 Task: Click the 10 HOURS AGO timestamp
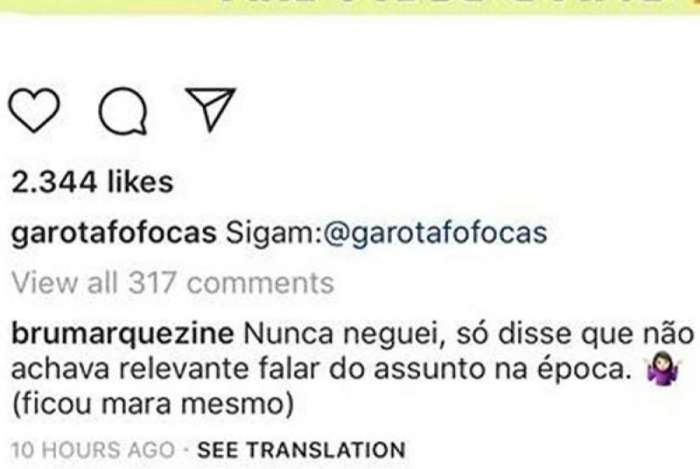(x=93, y=450)
